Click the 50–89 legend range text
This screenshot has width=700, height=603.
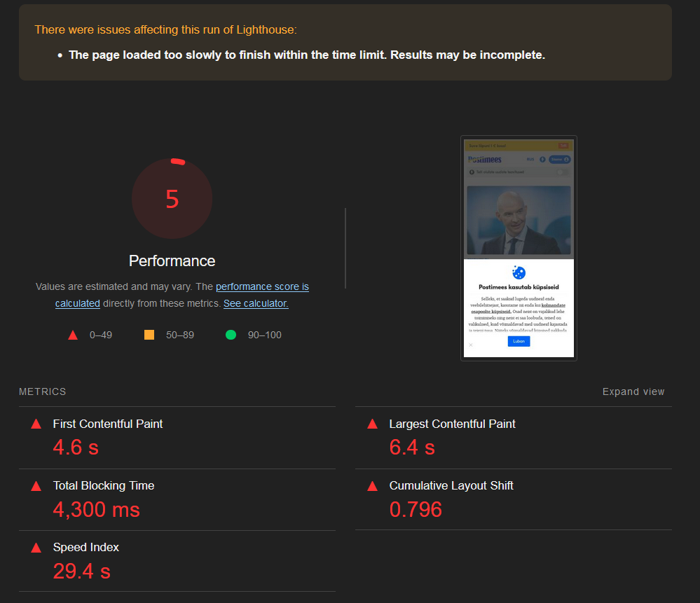click(180, 335)
